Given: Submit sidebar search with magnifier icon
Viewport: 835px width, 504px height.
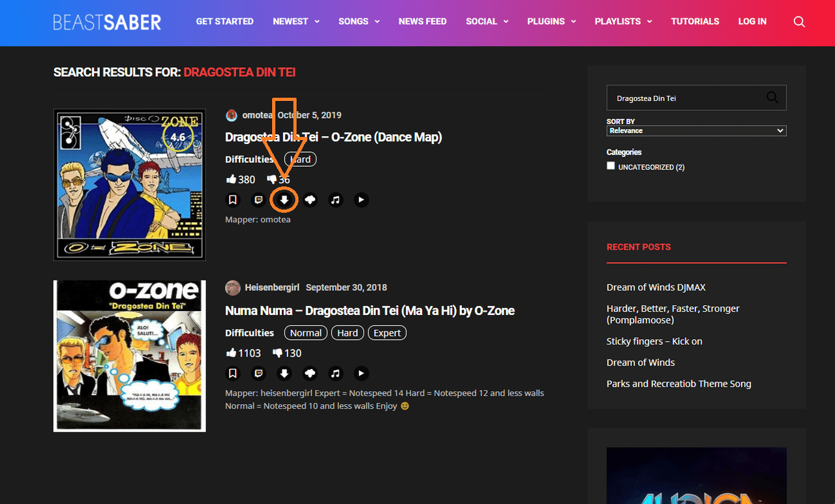Looking at the screenshot, I should pos(772,98).
